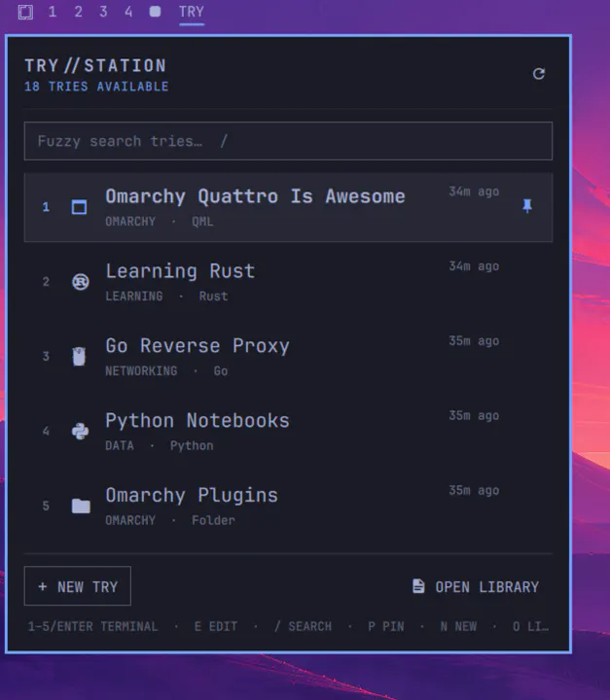This screenshot has width=610, height=700.
Task: Click the square workspace indicator in top bar
Action: 155,12
